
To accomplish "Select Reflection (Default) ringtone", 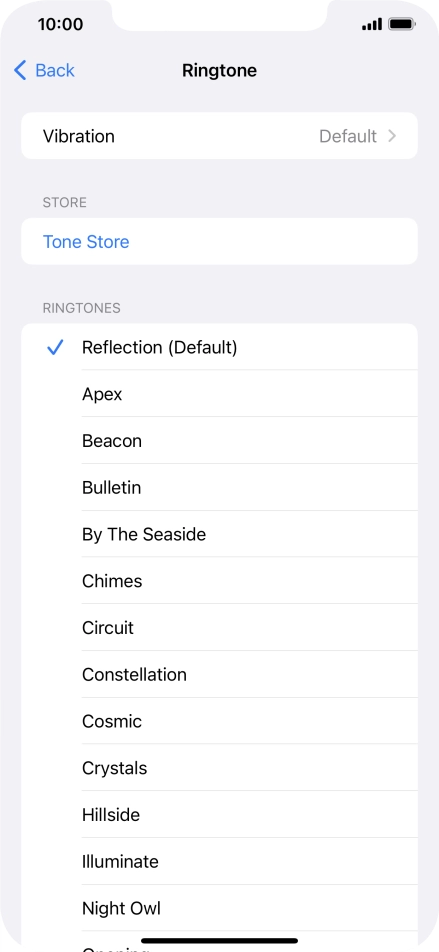I will click(219, 347).
